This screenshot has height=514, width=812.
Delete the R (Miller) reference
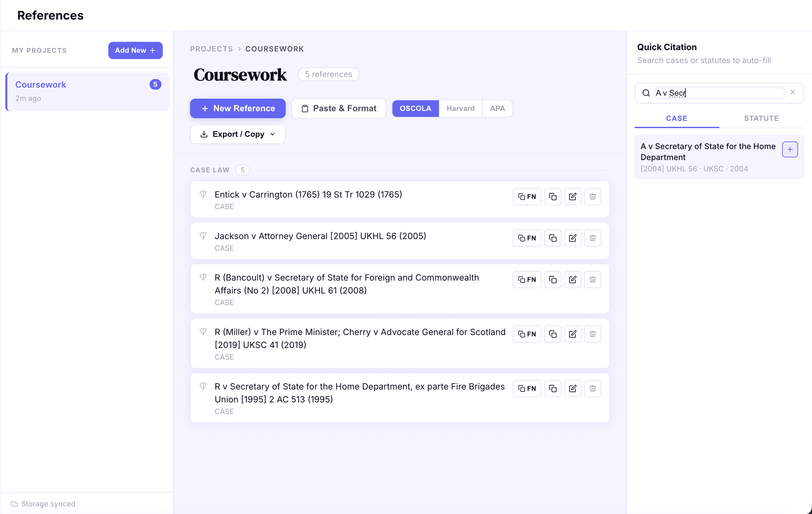(x=592, y=334)
